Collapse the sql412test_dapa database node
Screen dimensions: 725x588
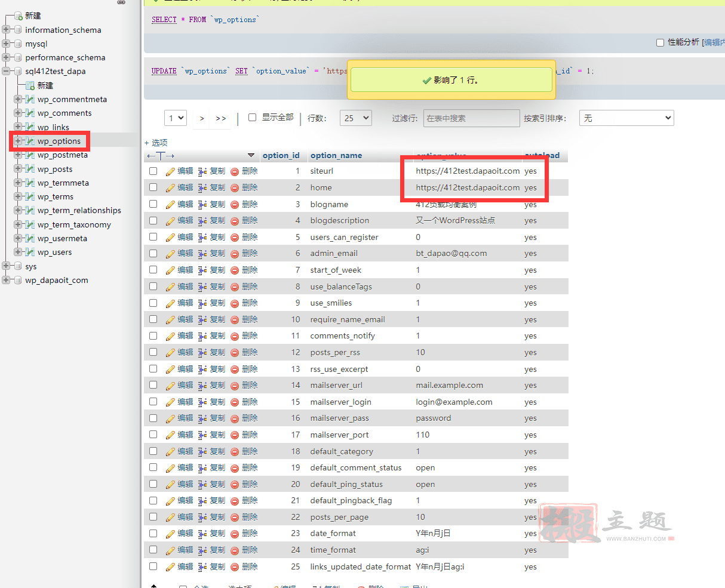click(x=7, y=71)
